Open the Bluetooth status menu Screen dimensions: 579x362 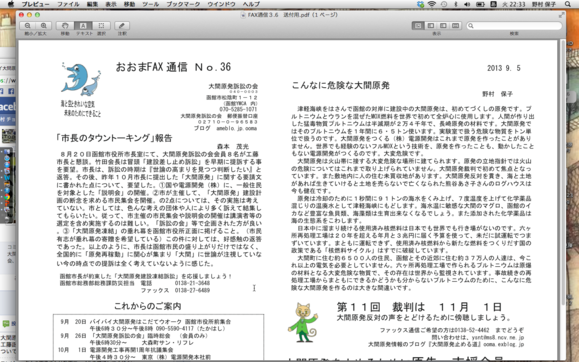pyautogui.click(x=456, y=4)
